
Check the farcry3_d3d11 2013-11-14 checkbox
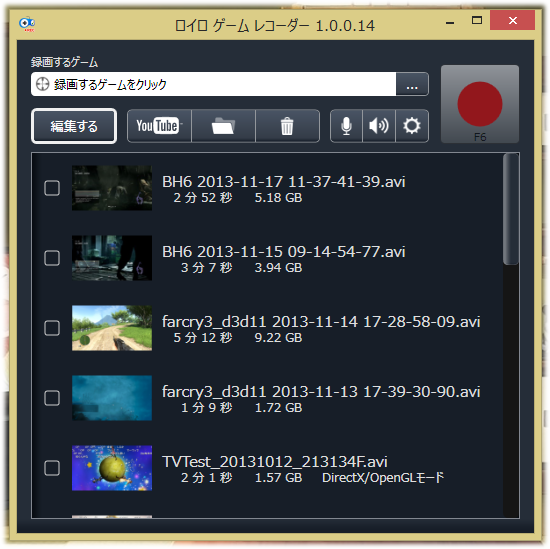(52, 328)
